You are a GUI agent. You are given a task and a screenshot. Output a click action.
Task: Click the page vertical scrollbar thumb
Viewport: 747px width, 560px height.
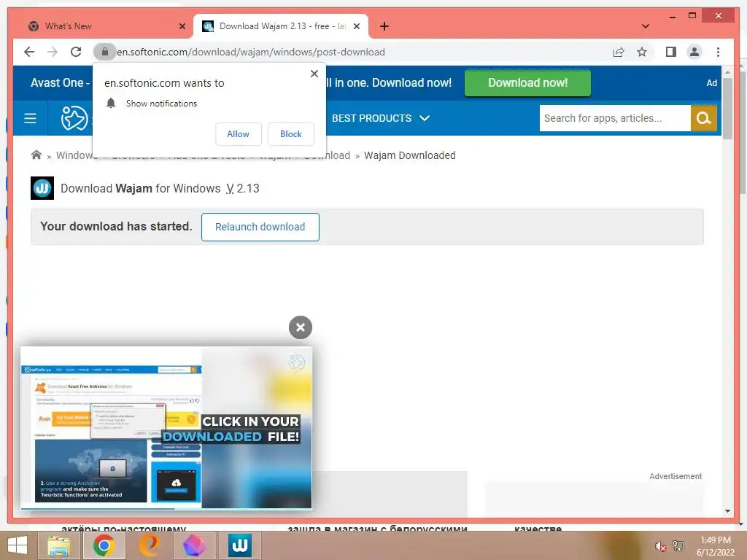pyautogui.click(x=727, y=109)
